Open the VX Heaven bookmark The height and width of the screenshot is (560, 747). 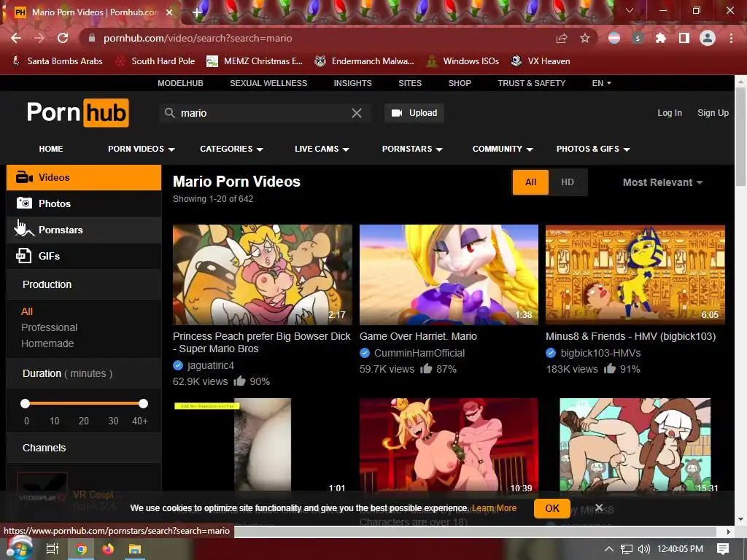(x=541, y=61)
